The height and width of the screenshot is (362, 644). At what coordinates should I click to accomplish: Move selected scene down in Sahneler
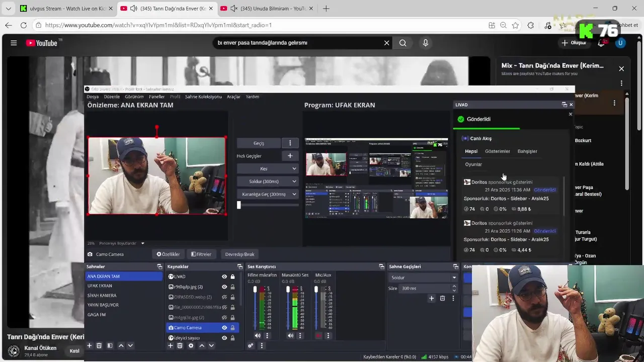(130, 345)
